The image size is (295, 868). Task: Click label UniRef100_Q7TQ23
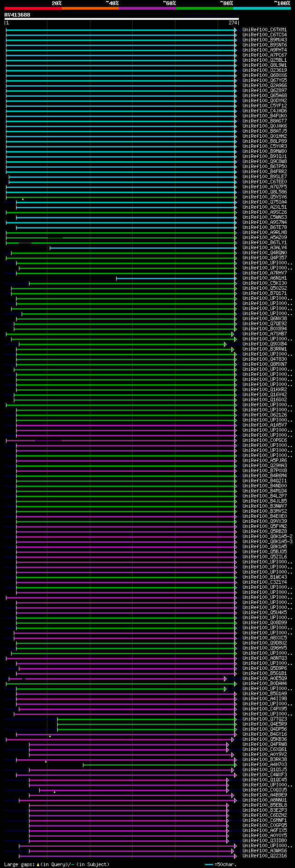click(x=265, y=719)
